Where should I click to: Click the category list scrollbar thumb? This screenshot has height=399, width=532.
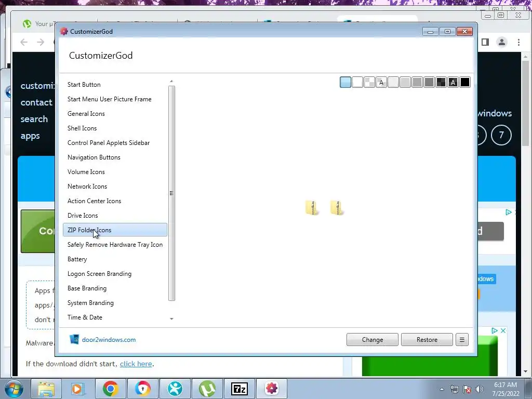point(171,193)
